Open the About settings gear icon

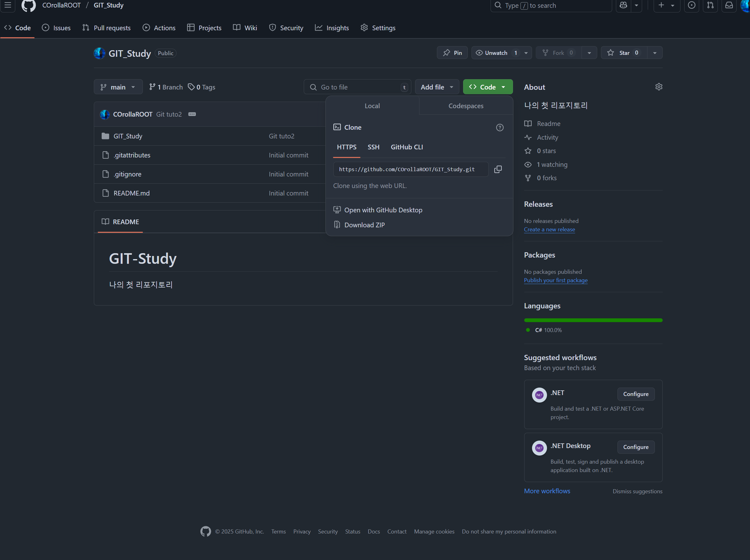(658, 87)
